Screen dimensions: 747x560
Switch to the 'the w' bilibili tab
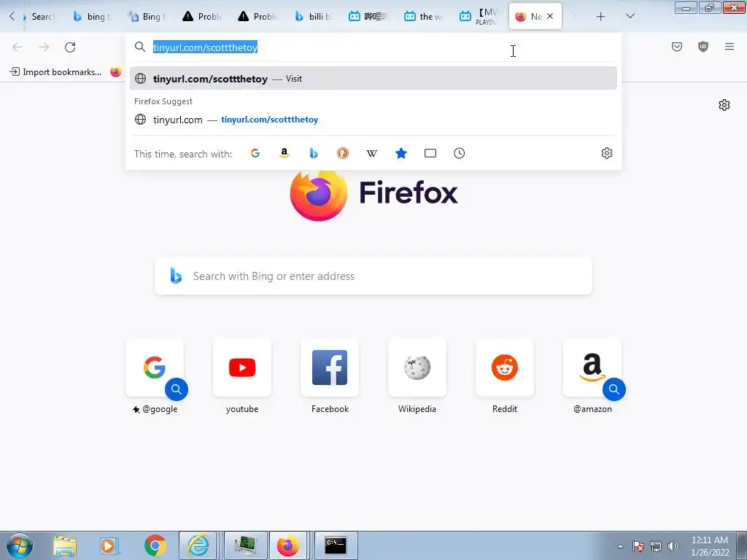[424, 17]
